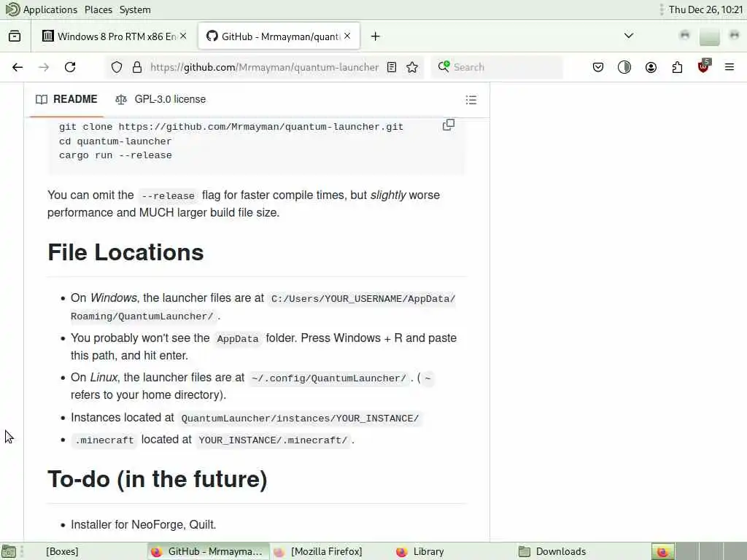Click the cargo run --release line
Viewport: 747px width, 560px height.
(116, 155)
